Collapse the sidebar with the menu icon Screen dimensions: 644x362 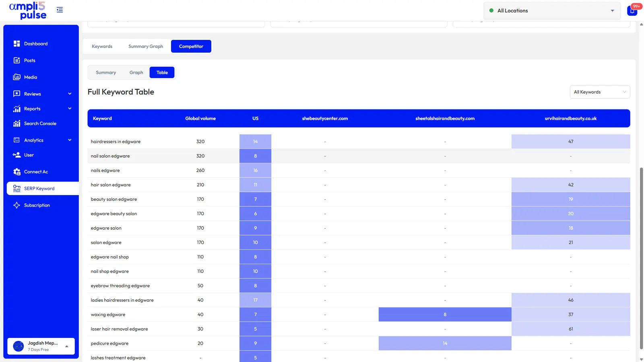tap(60, 10)
